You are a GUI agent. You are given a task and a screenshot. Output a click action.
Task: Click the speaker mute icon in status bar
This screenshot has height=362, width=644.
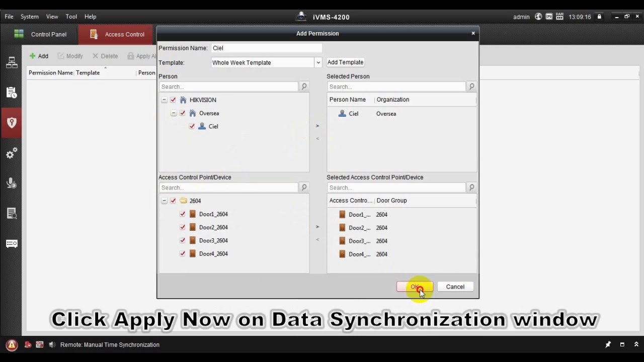tap(52, 345)
